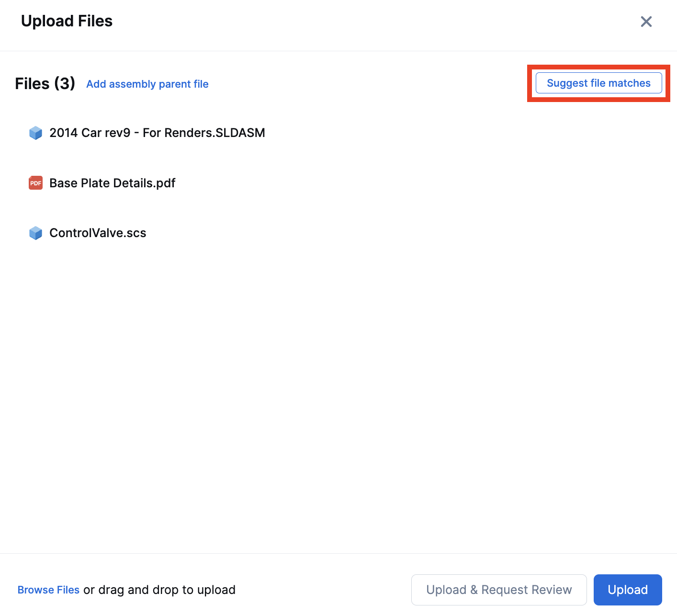Image resolution: width=677 pixels, height=616 pixels.
Task: Close the Upload Files dialog
Action: [646, 22]
